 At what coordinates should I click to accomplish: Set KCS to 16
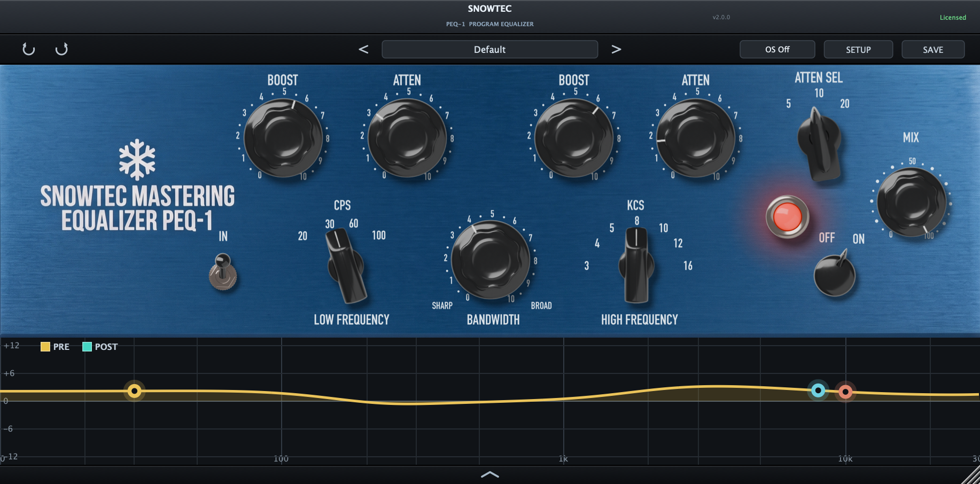coord(688,266)
